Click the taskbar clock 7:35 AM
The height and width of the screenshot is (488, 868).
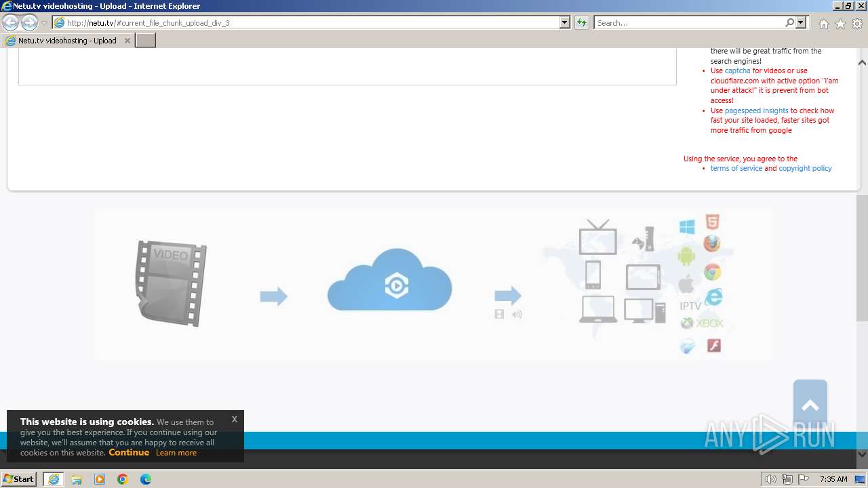pos(833,479)
